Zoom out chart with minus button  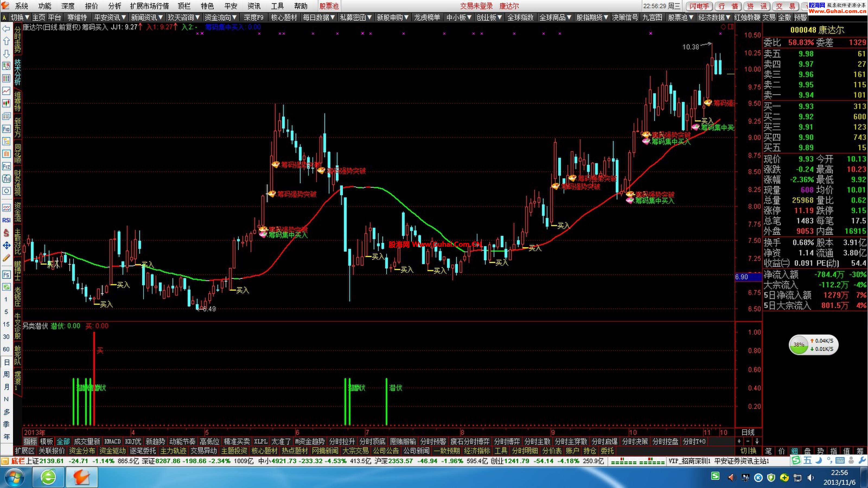point(748,441)
